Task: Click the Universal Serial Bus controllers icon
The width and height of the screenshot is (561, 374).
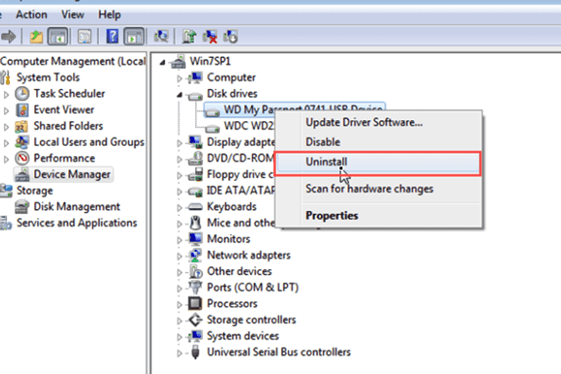Action: tap(195, 352)
